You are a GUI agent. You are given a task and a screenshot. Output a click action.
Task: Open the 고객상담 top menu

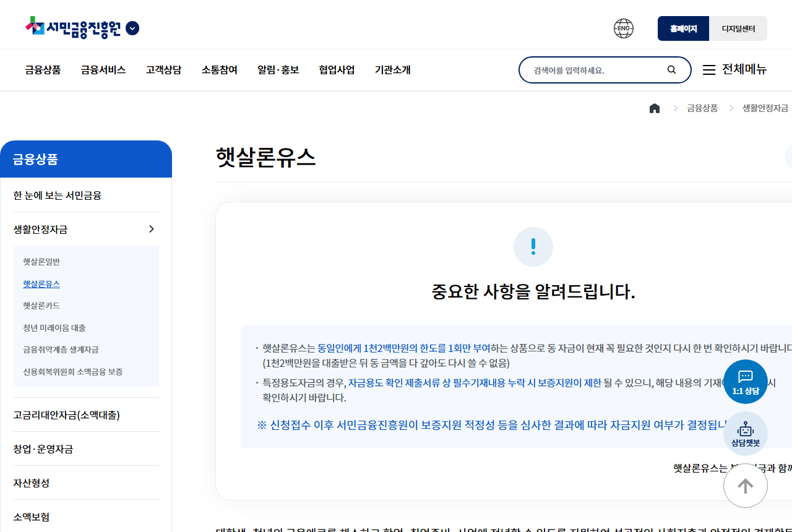[x=164, y=70]
